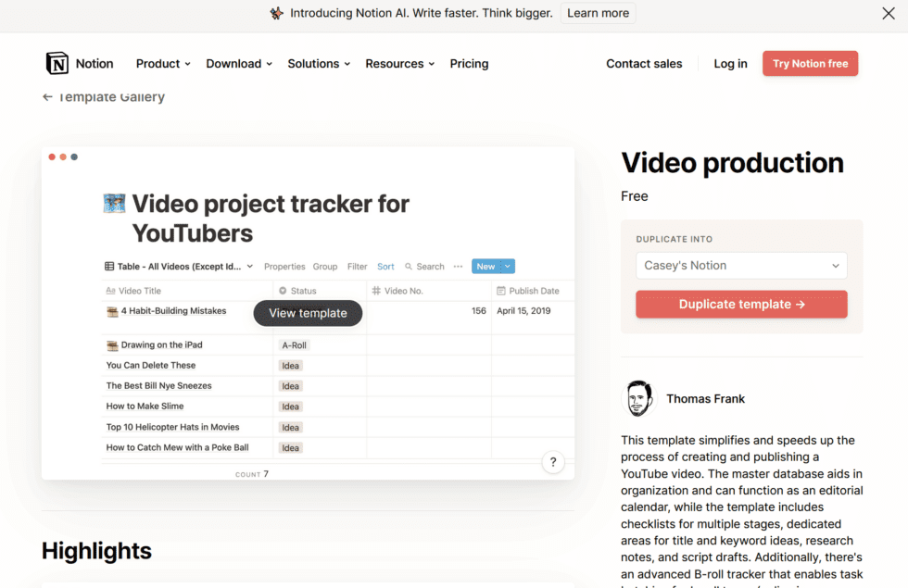The height and width of the screenshot is (588, 908).
Task: Expand the Product menu
Action: point(163,64)
